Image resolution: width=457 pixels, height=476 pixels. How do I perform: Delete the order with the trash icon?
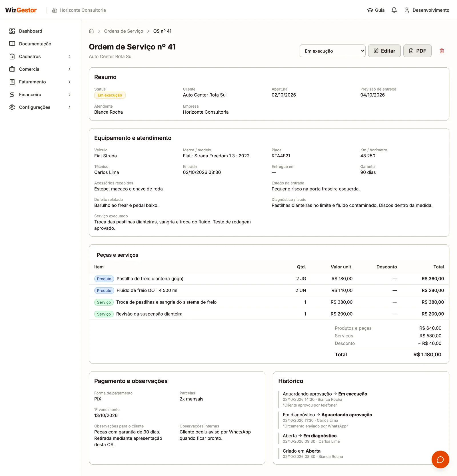click(442, 51)
